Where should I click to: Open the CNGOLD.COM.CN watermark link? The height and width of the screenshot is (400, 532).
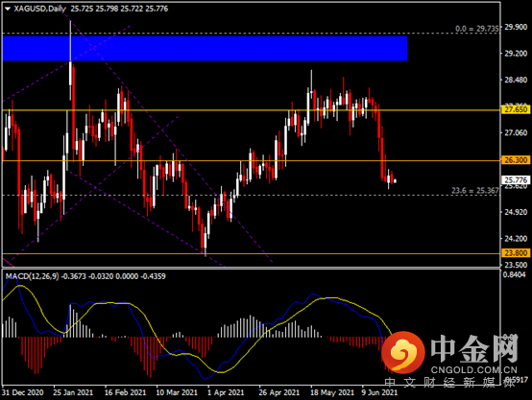474,370
